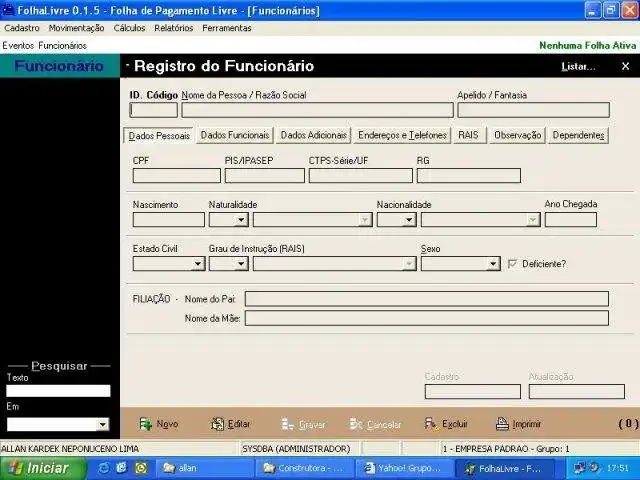Switch to the Dados Adicionais tab
This screenshot has width=640, height=480.
click(313, 135)
